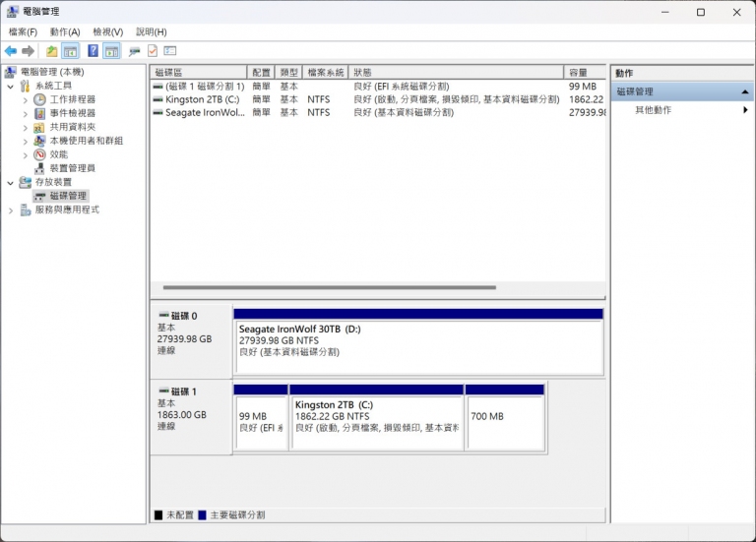
Task: Open the 檢視(V) menu
Action: point(108,31)
